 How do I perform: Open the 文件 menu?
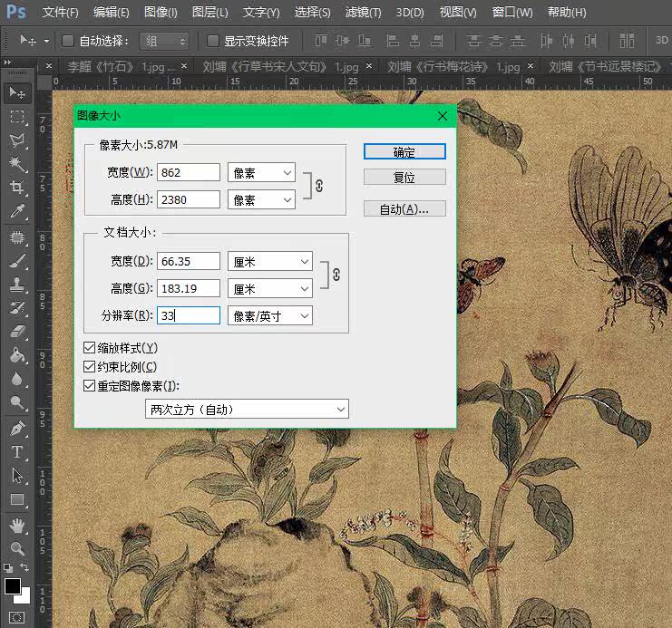click(60, 13)
